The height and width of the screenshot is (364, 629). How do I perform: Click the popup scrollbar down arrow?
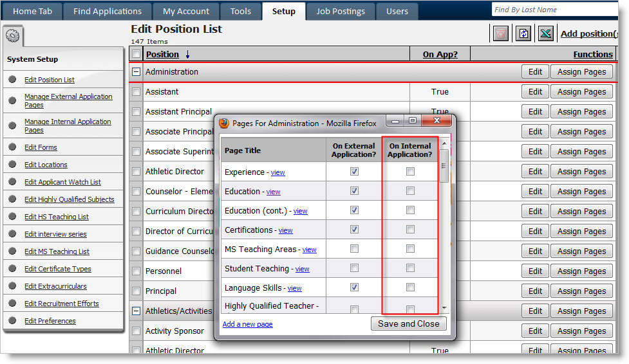[x=444, y=309]
